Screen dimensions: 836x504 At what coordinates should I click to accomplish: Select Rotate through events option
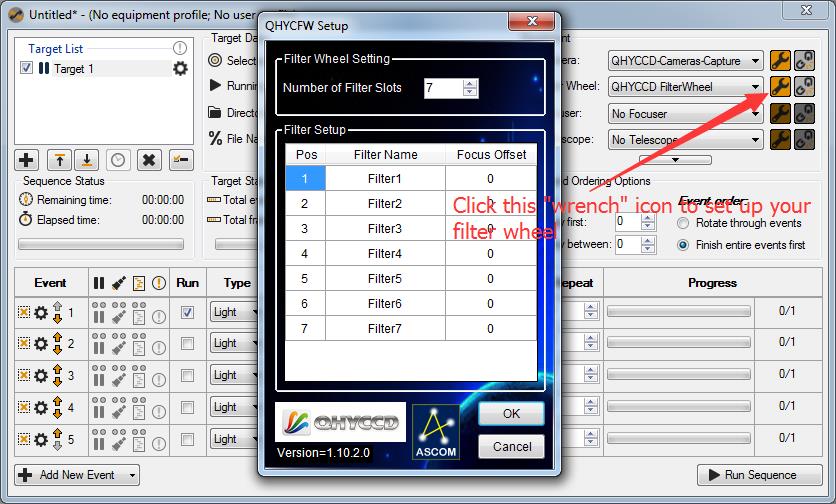coord(682,223)
